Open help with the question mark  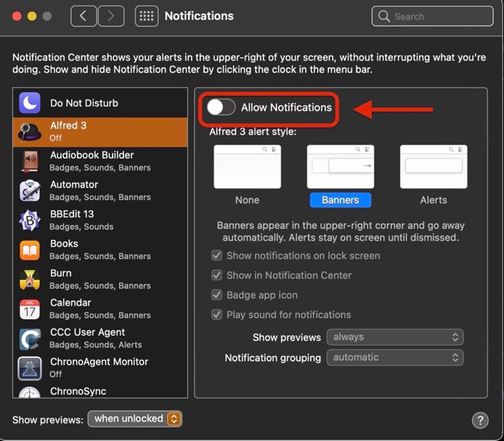click(480, 420)
